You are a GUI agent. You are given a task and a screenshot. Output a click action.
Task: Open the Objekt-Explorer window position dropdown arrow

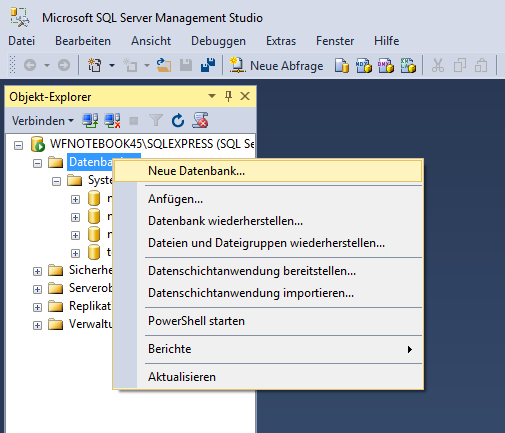212,96
